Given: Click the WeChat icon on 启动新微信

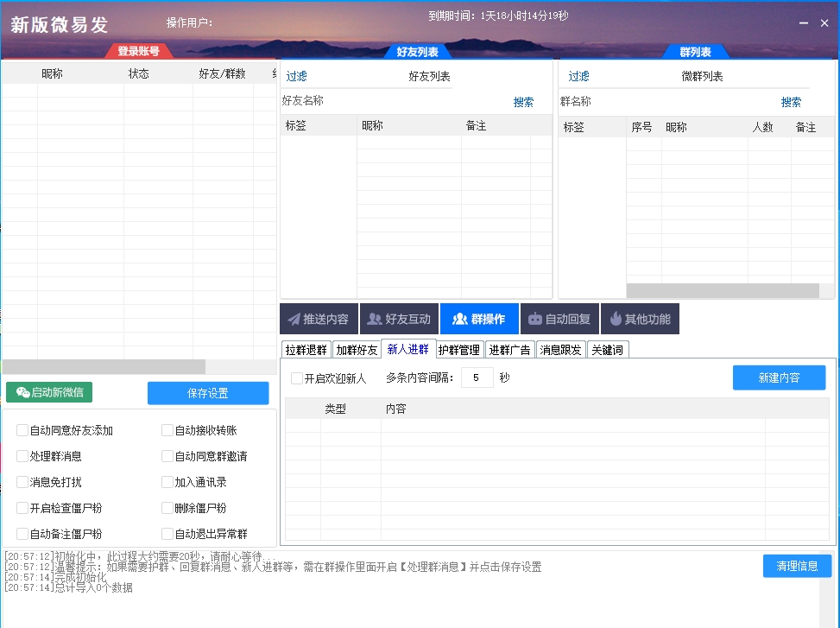Looking at the screenshot, I should pyautogui.click(x=22, y=393).
